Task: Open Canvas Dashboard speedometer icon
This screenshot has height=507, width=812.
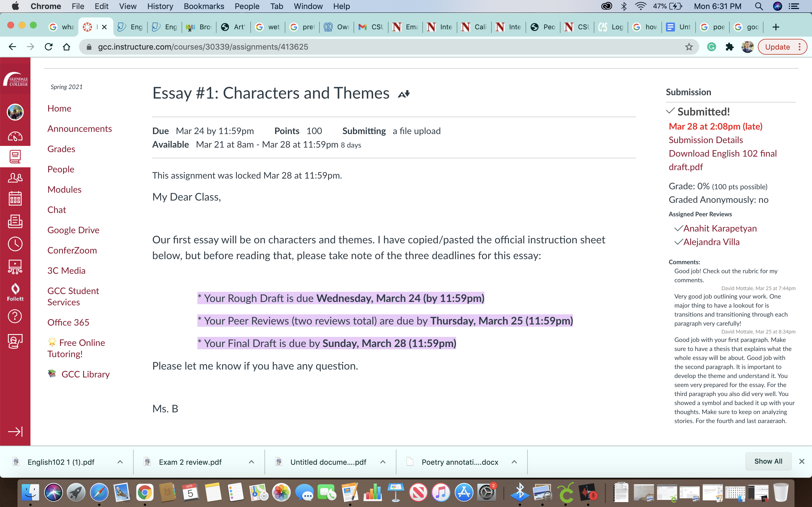Action: [15, 137]
